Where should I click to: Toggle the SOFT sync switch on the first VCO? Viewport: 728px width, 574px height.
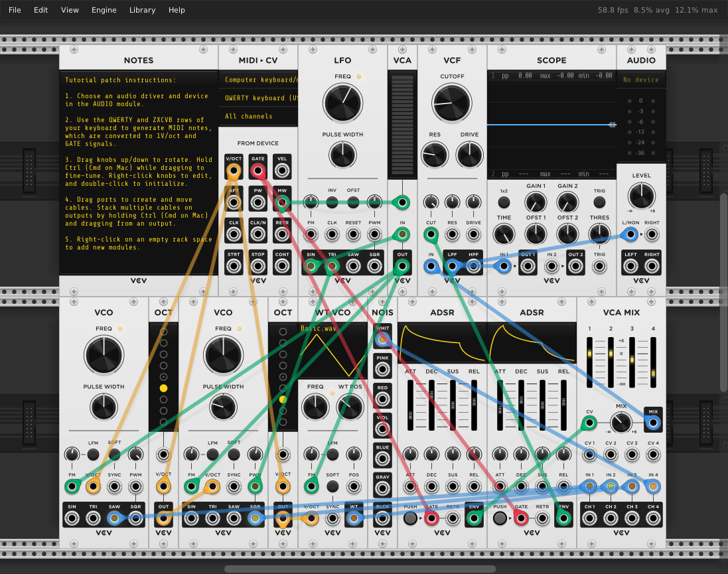point(114,455)
